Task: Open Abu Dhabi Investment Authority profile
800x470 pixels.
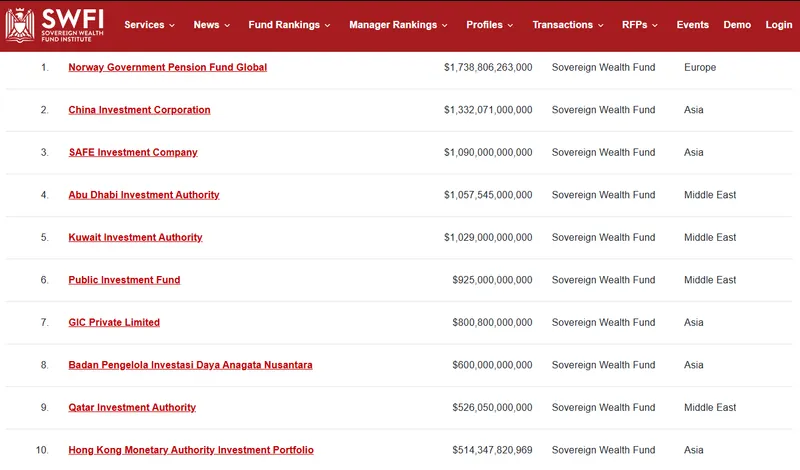Action: point(144,195)
